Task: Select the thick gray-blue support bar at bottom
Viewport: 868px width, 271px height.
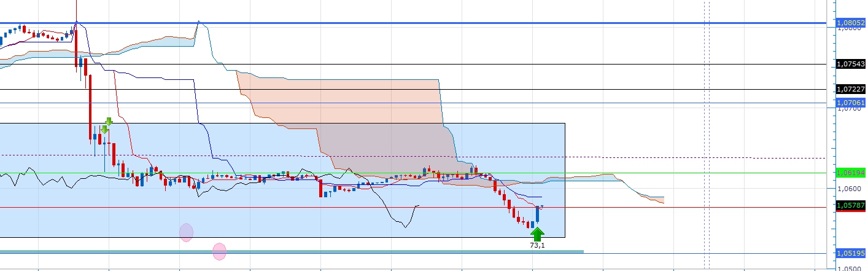Action: coord(292,251)
